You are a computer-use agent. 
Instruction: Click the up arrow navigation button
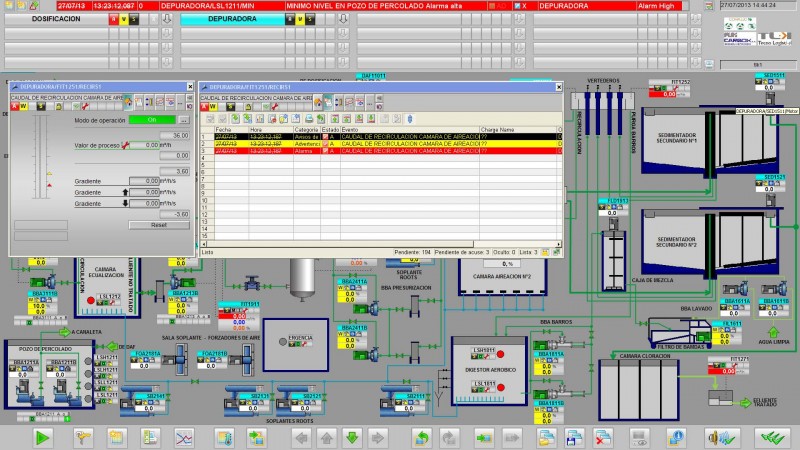coord(327,438)
